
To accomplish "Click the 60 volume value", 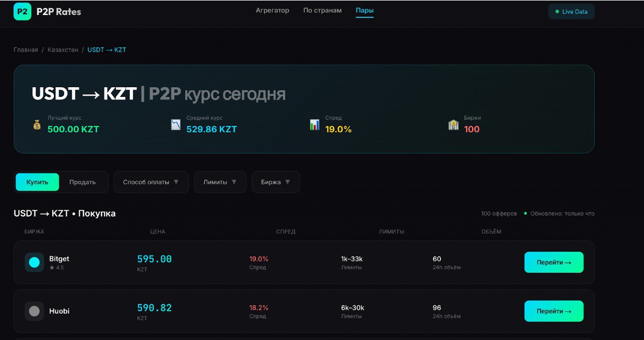I will tap(437, 259).
